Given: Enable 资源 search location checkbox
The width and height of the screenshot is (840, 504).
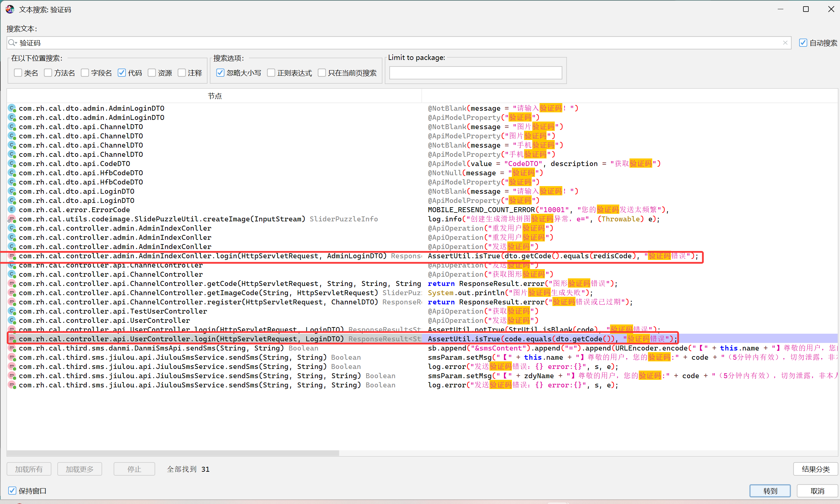Looking at the screenshot, I should [x=152, y=73].
